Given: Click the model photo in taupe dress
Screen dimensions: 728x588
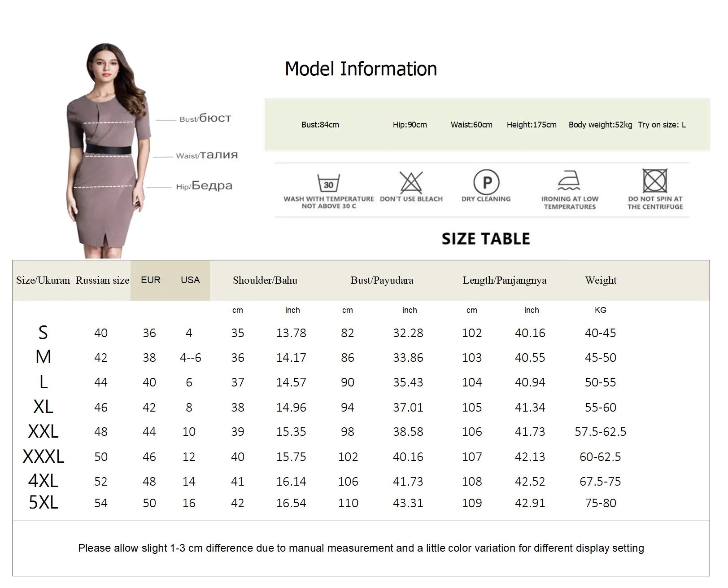Looking at the screenshot, I should click(109, 151).
